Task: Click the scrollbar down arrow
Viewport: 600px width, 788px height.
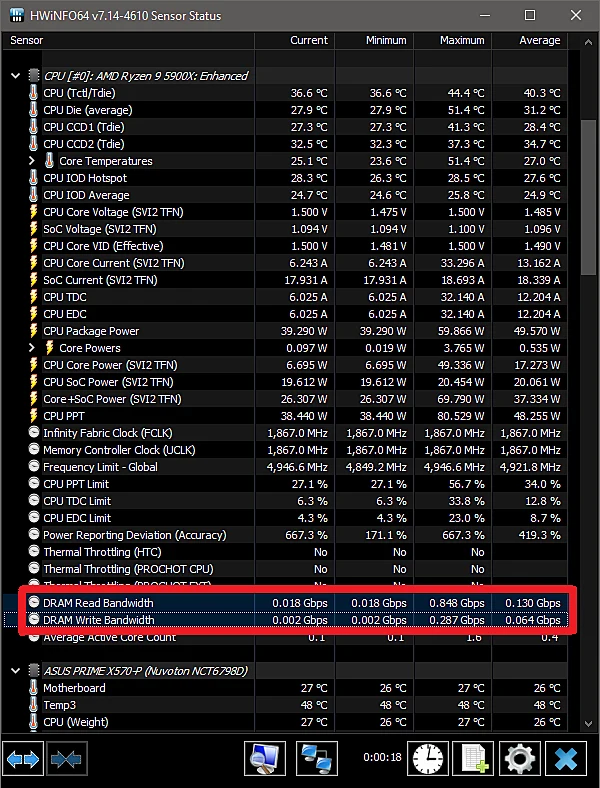Action: coord(588,724)
